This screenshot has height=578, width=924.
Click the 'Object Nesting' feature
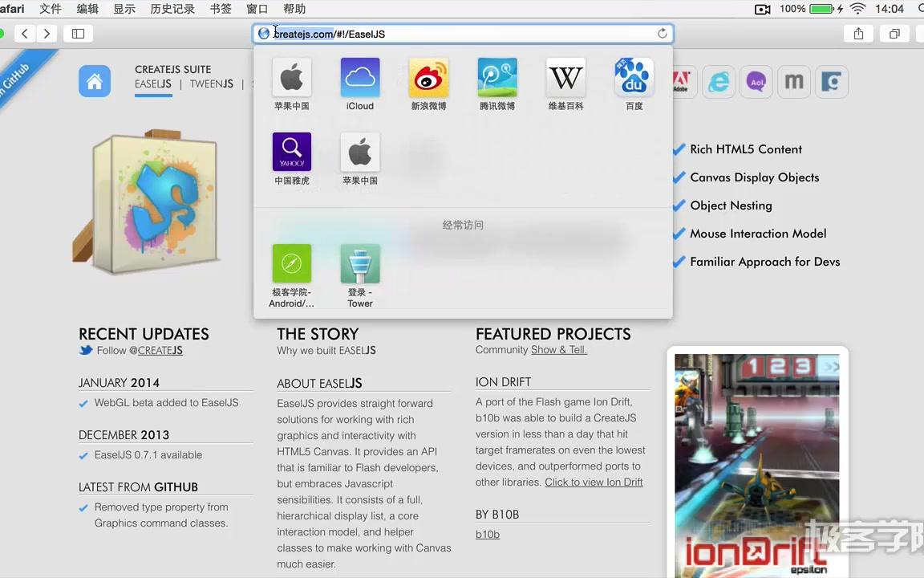click(x=731, y=206)
